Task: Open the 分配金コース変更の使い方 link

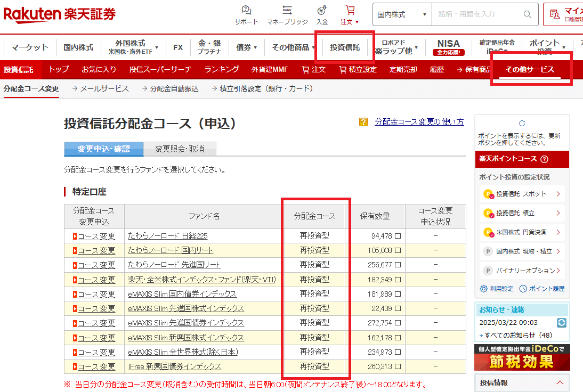Action: click(x=419, y=122)
